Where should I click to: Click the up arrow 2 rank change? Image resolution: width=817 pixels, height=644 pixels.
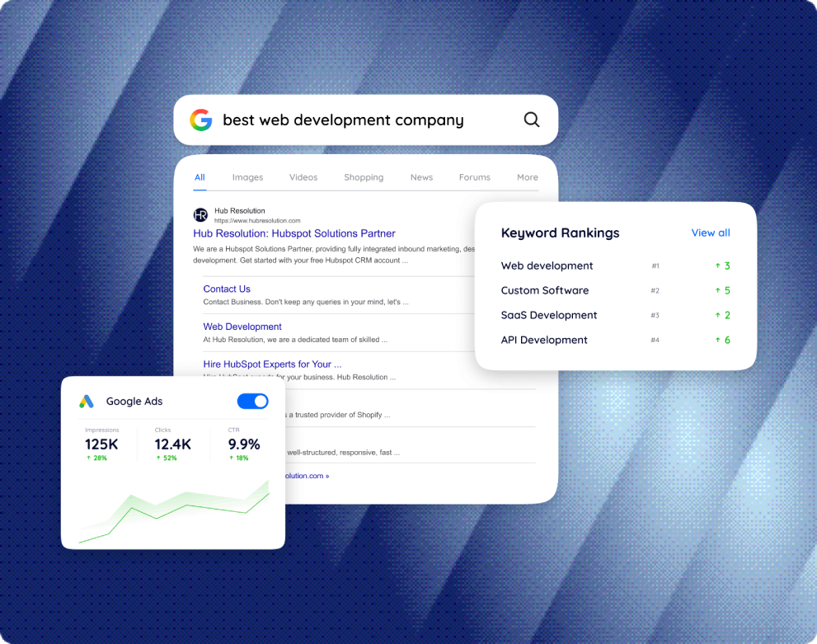723,315
